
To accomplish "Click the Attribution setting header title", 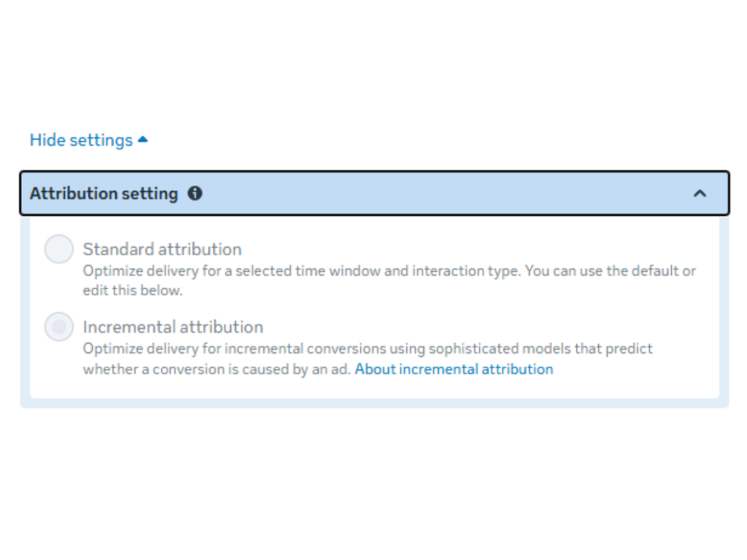I will click(x=104, y=193).
